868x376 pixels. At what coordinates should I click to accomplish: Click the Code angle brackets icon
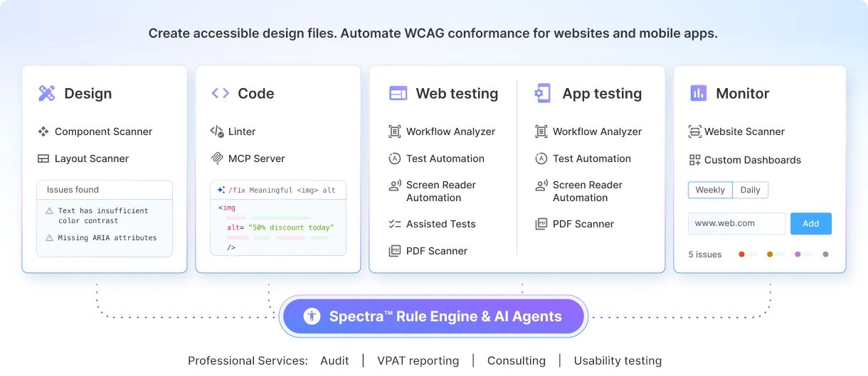pyautogui.click(x=220, y=93)
